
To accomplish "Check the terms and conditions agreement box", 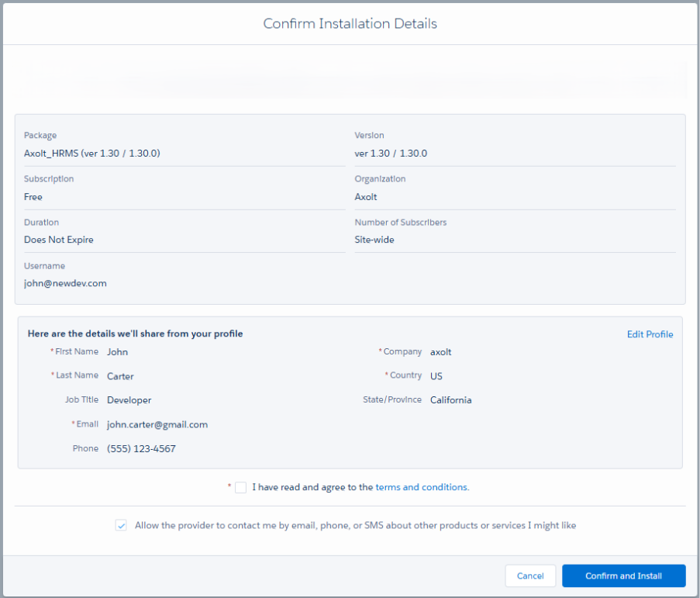I will pyautogui.click(x=241, y=488).
